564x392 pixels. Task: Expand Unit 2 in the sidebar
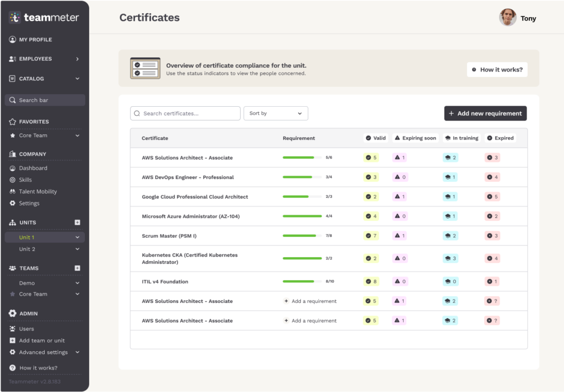pos(77,249)
